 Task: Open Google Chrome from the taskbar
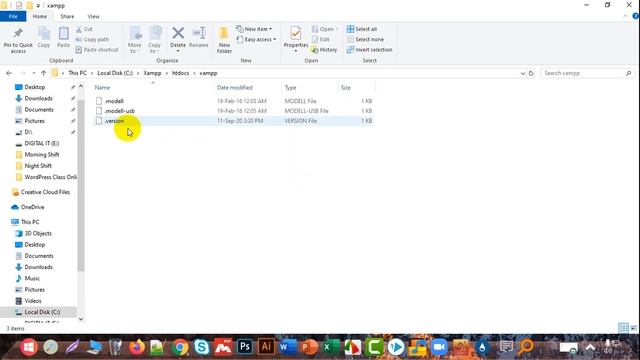(x=180, y=347)
